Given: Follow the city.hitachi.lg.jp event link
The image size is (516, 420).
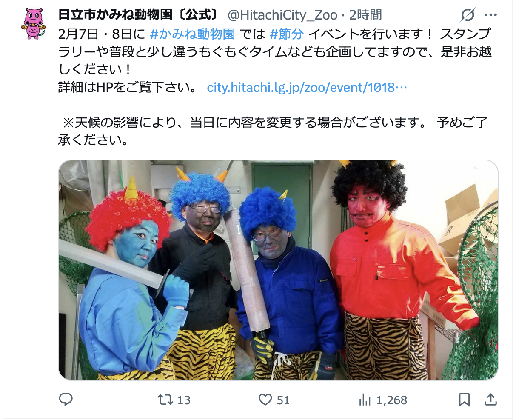Looking at the screenshot, I should 307,87.
